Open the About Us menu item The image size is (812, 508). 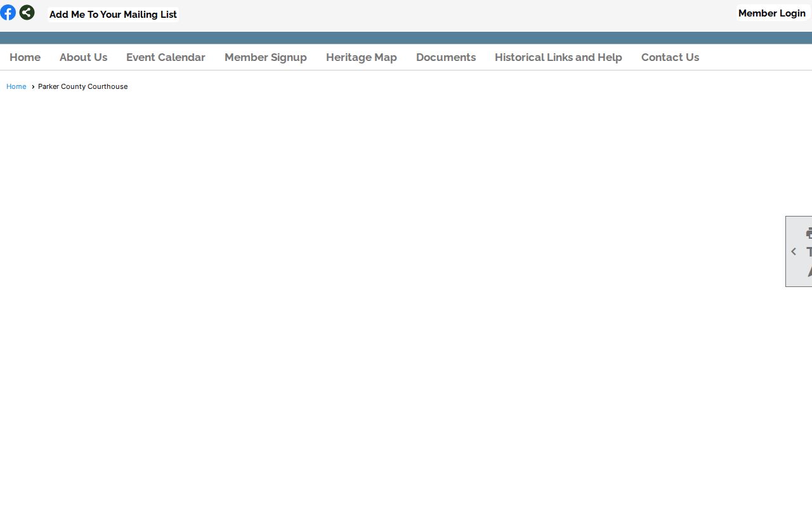point(83,57)
